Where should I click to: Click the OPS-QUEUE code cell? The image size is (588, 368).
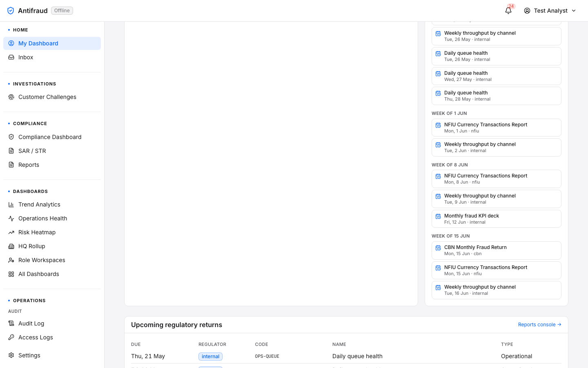click(x=267, y=356)
